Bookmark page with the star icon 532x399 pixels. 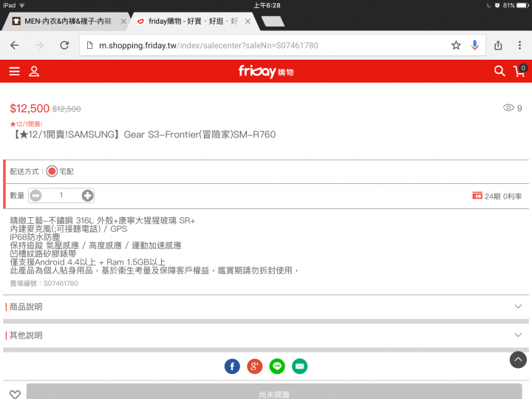point(456,45)
